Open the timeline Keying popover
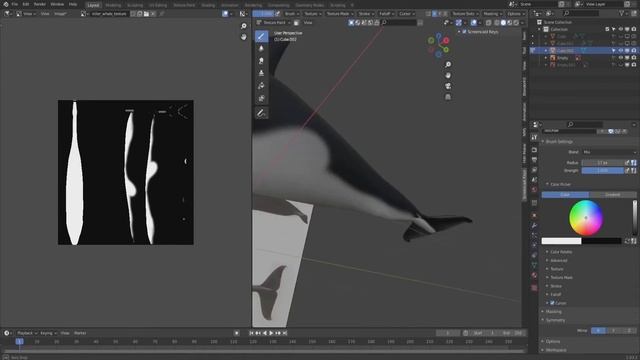The height and width of the screenshot is (360, 640). pyautogui.click(x=48, y=333)
